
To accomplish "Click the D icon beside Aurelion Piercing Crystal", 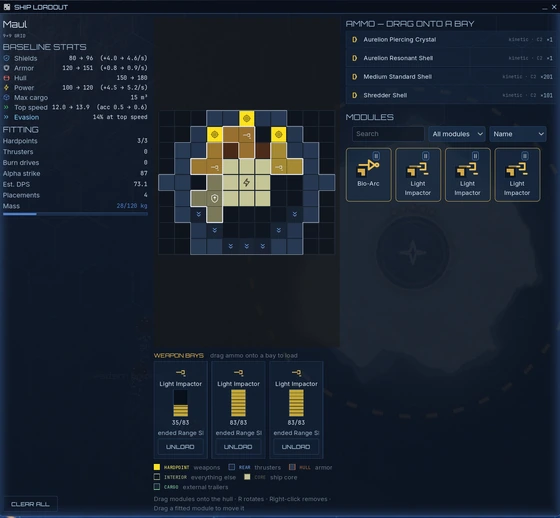I will click(354, 40).
